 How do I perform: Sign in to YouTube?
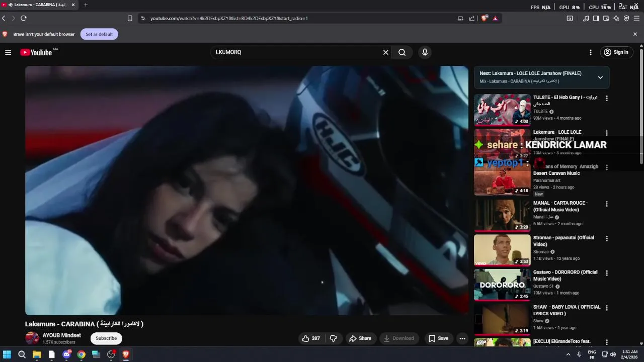pyautogui.click(x=616, y=52)
